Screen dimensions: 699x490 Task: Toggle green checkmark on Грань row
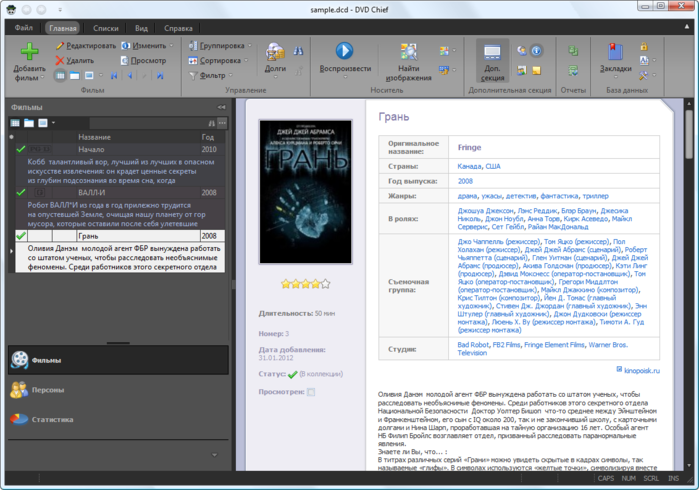coord(21,235)
